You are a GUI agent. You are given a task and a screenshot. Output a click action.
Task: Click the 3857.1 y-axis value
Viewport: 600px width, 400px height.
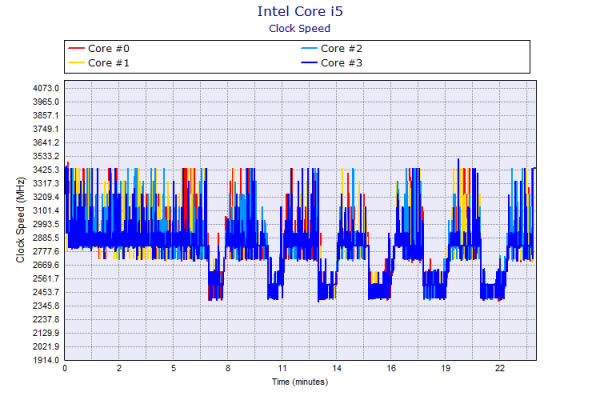[x=46, y=116]
